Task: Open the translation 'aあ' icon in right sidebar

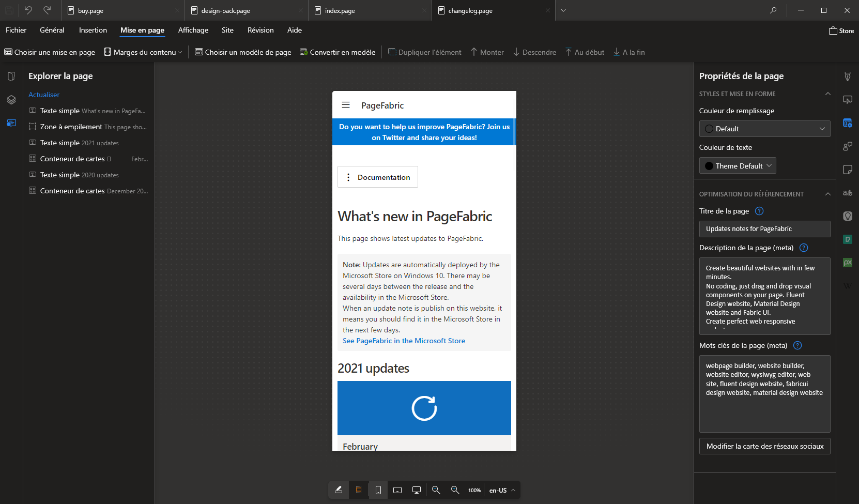Action: coord(848,193)
